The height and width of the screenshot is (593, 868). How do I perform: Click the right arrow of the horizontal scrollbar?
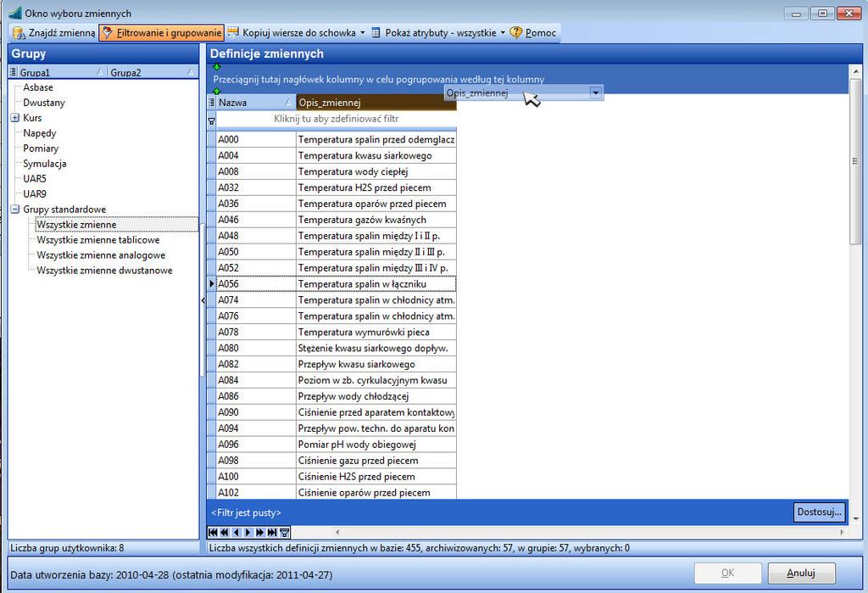842,533
